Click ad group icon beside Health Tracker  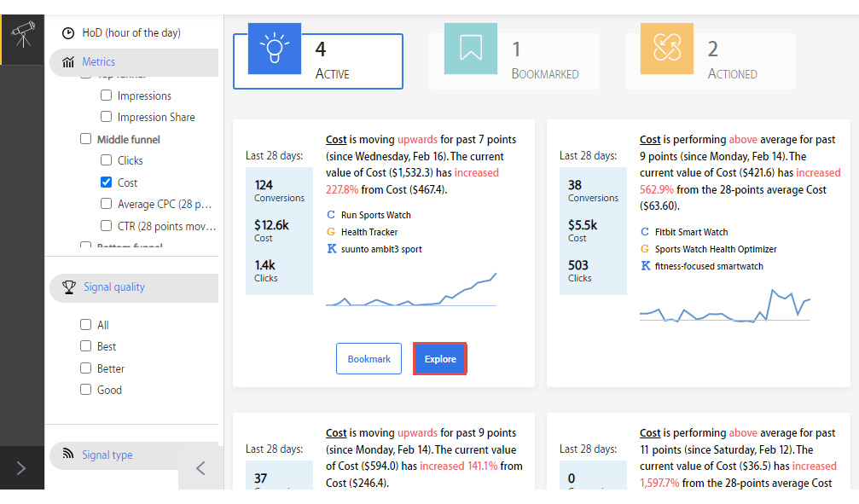[331, 232]
